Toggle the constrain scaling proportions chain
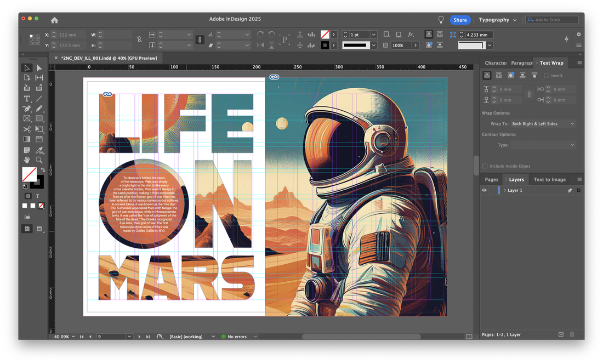 tap(200, 39)
